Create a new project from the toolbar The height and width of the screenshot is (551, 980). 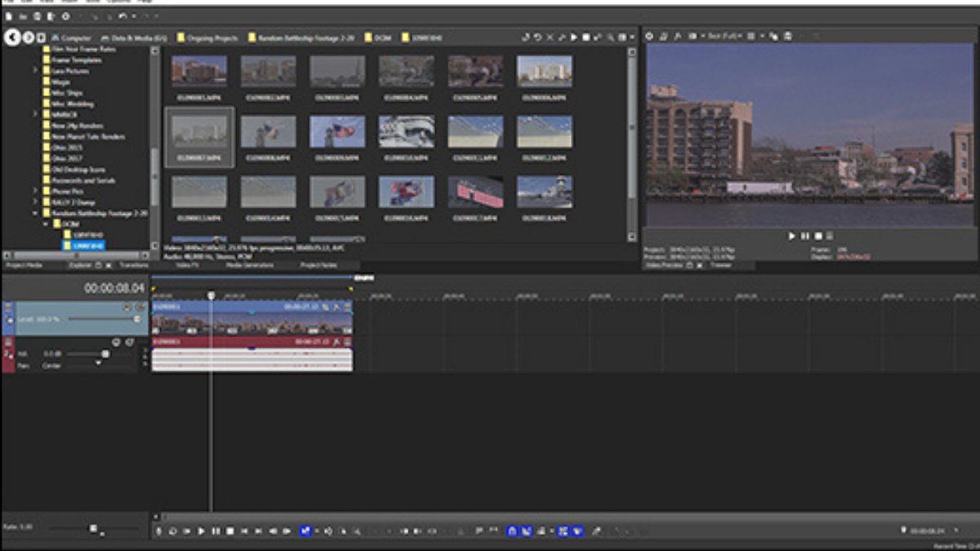(9, 16)
